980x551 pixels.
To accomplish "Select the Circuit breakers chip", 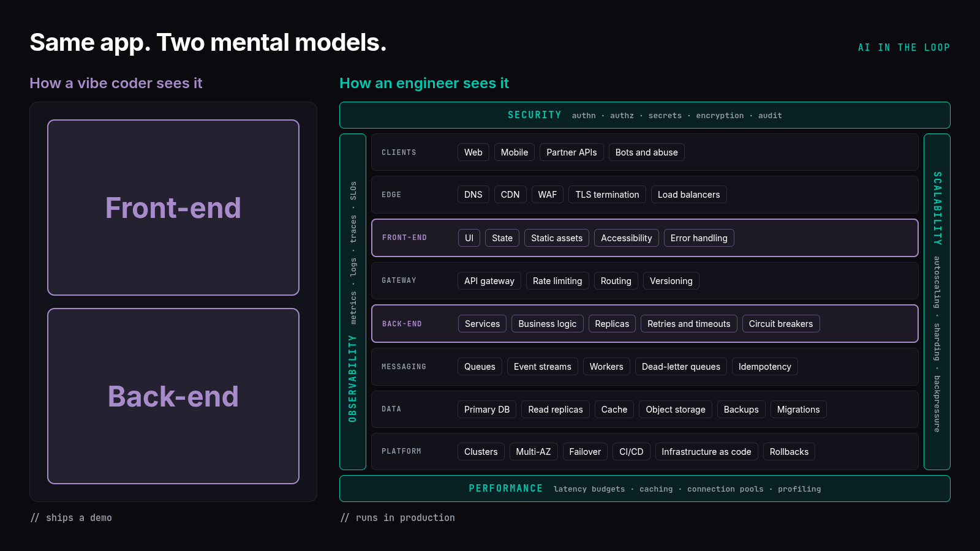I will [x=781, y=324].
